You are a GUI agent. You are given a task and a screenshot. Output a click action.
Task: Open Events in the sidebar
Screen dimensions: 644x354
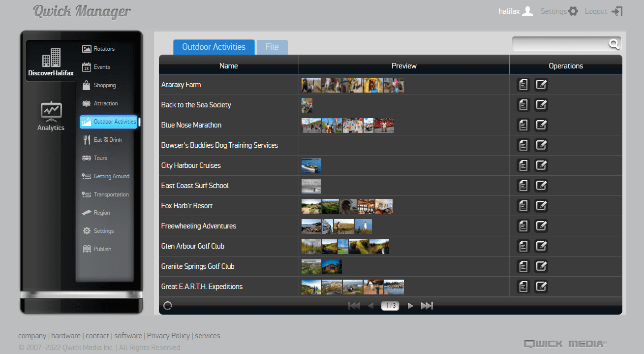[96, 67]
